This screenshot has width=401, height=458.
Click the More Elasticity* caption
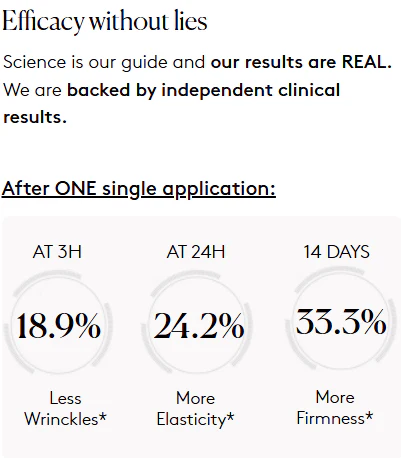tap(196, 409)
